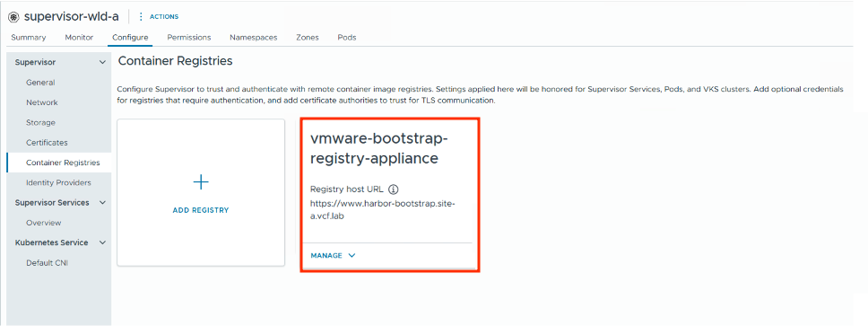Go to the Pods tab
This screenshot has width=868, height=326.
pos(346,38)
